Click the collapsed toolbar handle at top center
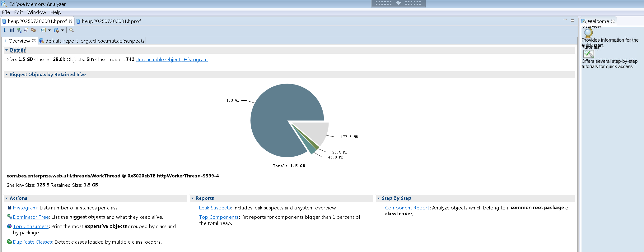 (398, 3)
